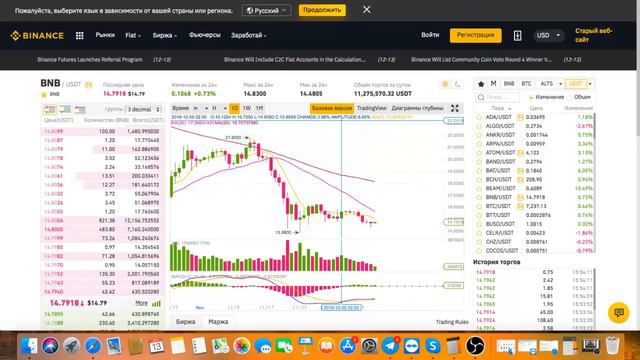Screen dimensions: 640x360
Task: Select the Биржа trading tab
Action: pos(185,322)
